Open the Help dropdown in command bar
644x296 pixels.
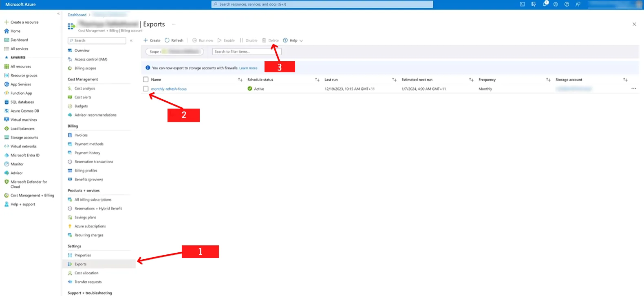click(293, 40)
